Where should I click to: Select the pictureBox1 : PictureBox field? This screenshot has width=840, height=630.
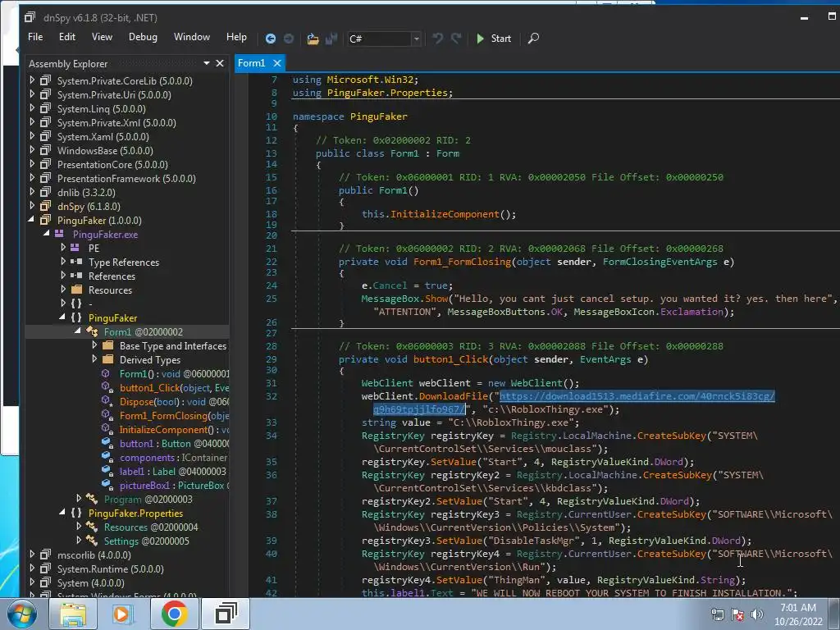(x=174, y=486)
